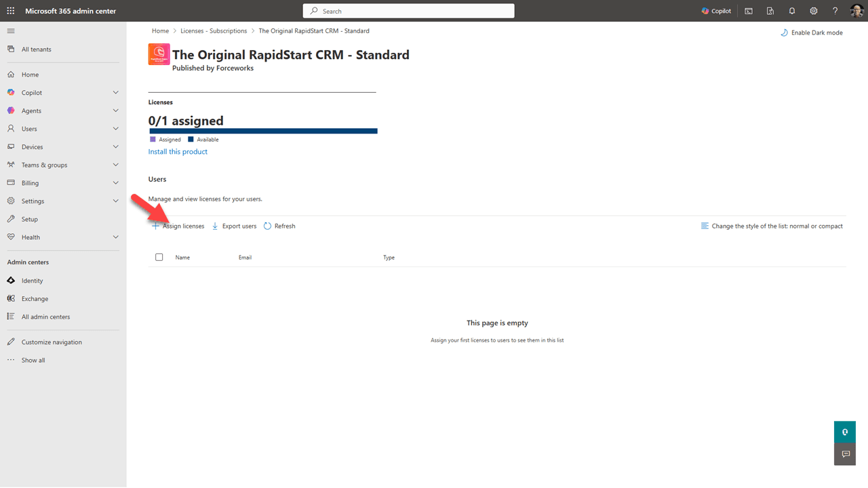This screenshot has width=868, height=488.
Task: Open Cloud Shell terminal icon
Action: coord(749,11)
